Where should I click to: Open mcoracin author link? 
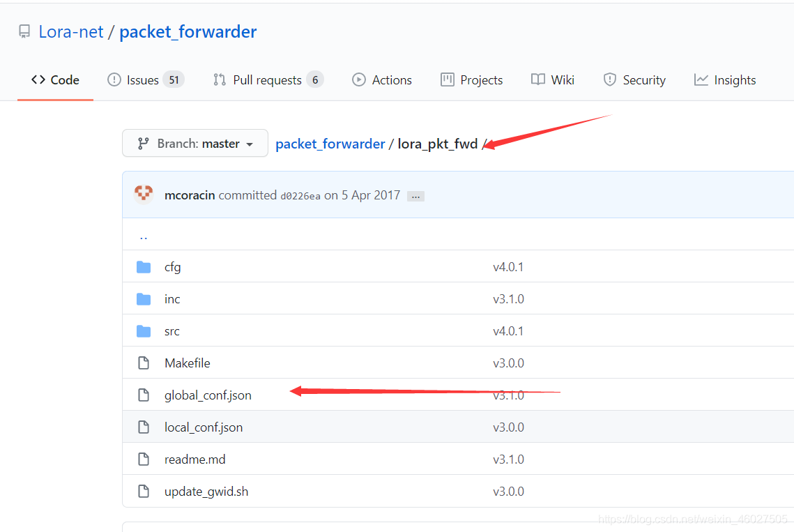[x=190, y=195]
